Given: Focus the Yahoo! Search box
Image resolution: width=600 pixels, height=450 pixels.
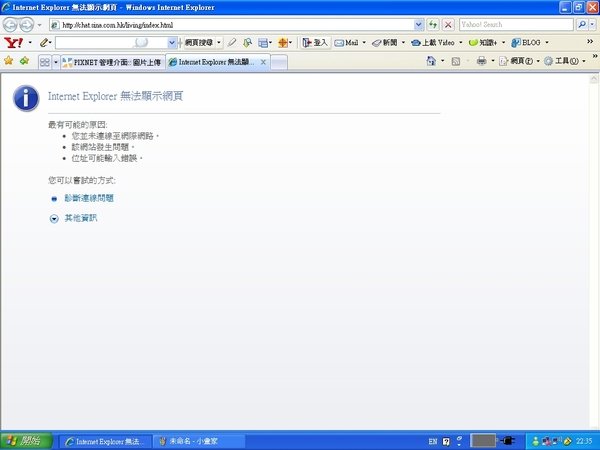Looking at the screenshot, I should tap(516, 24).
